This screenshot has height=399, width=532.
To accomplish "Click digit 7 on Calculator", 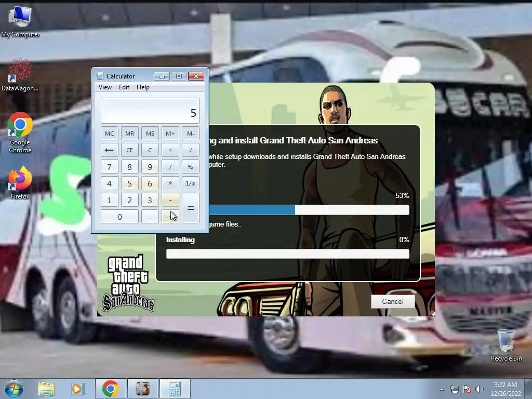I will (109, 167).
